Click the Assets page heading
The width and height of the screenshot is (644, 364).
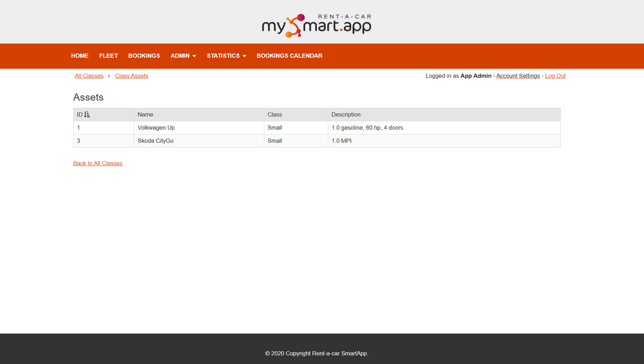point(88,97)
